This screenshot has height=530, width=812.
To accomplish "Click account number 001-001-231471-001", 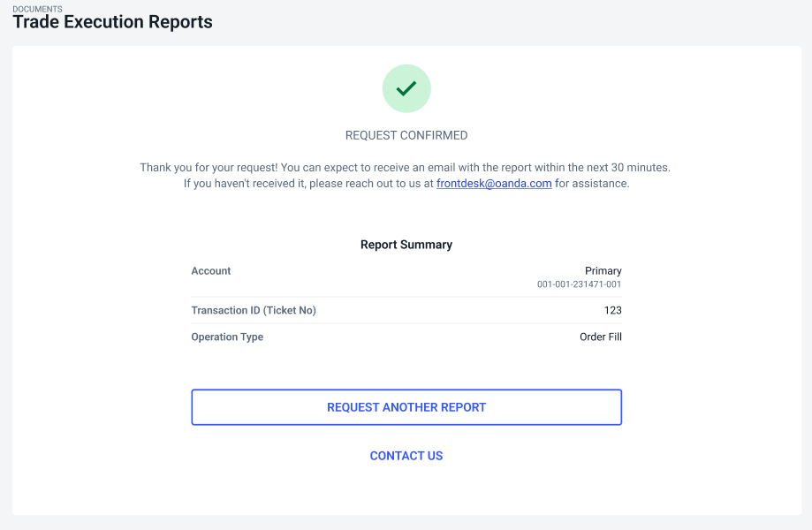I will (580, 284).
